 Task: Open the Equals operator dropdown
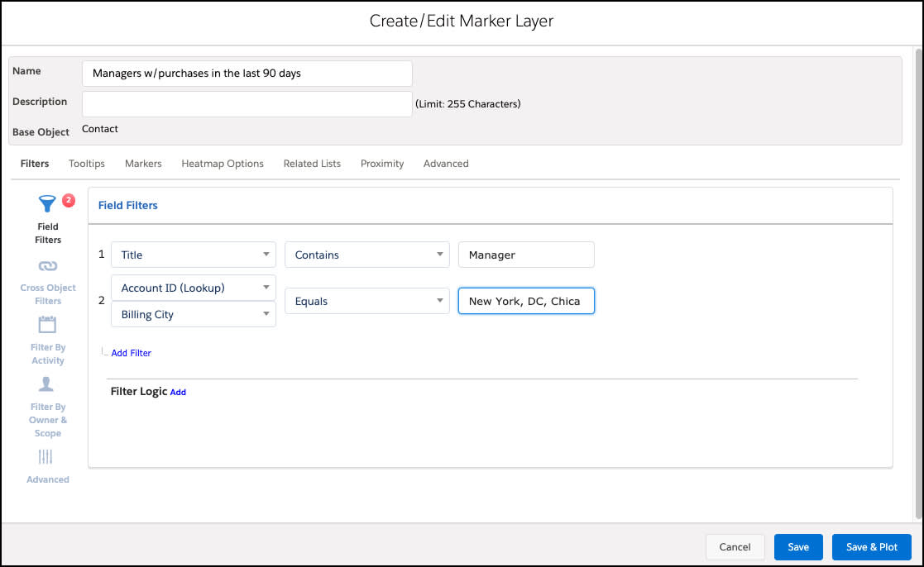point(367,301)
